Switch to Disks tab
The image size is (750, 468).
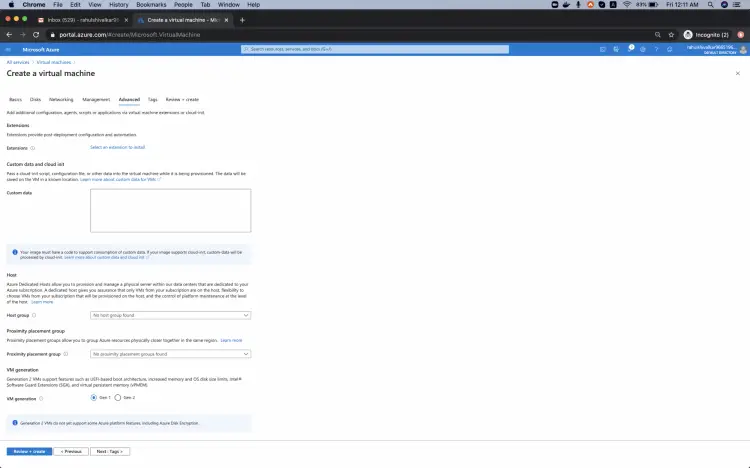(35, 100)
